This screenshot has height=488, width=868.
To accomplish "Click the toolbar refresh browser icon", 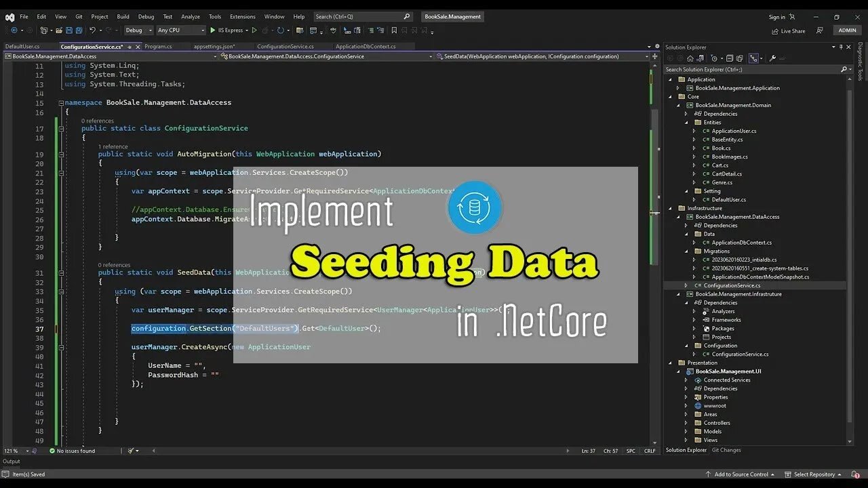I will click(280, 30).
